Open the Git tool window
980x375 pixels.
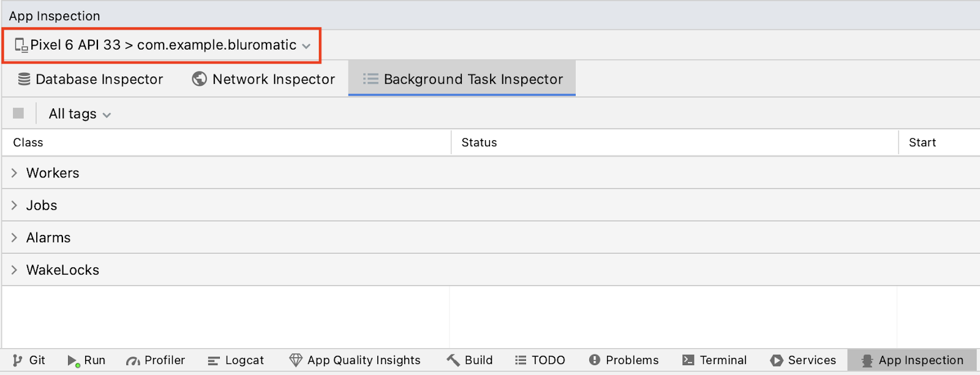click(x=29, y=360)
